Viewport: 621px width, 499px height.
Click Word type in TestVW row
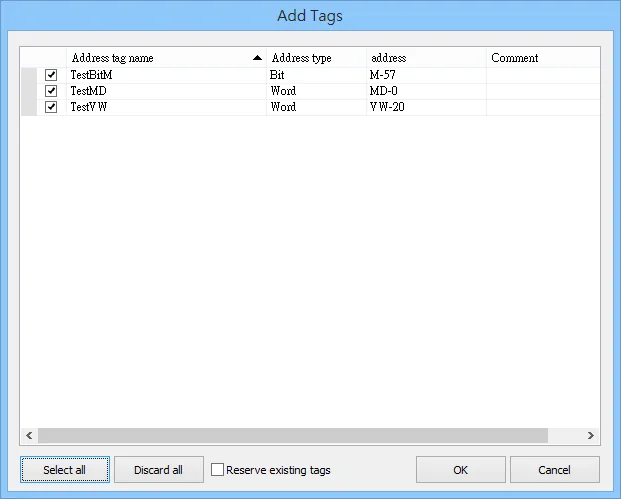[316, 107]
